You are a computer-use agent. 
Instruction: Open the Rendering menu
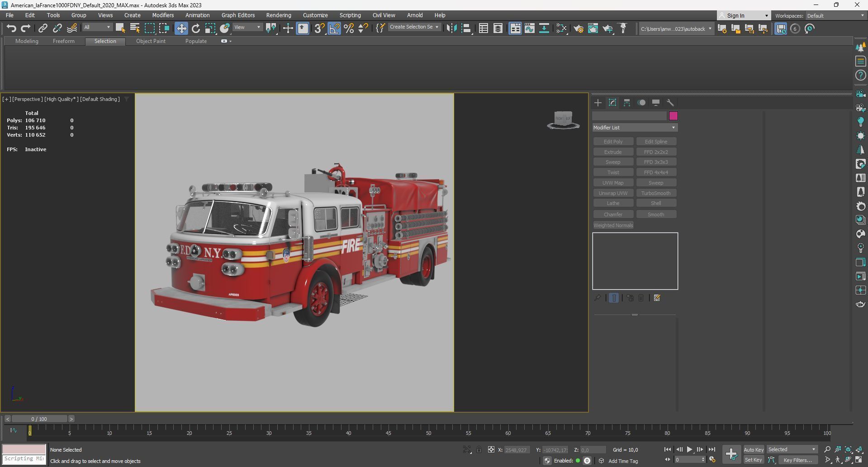[279, 15]
